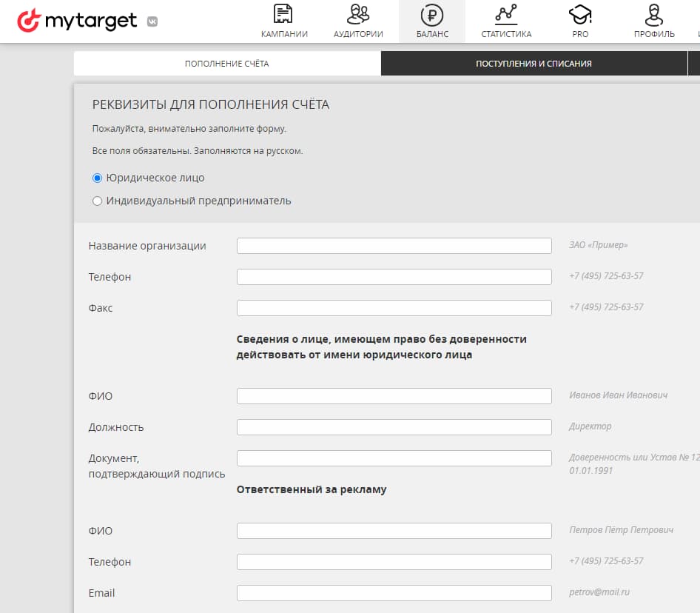Click the Реквизиты для пополнения счёта heading
The image size is (700, 613).
[211, 104]
